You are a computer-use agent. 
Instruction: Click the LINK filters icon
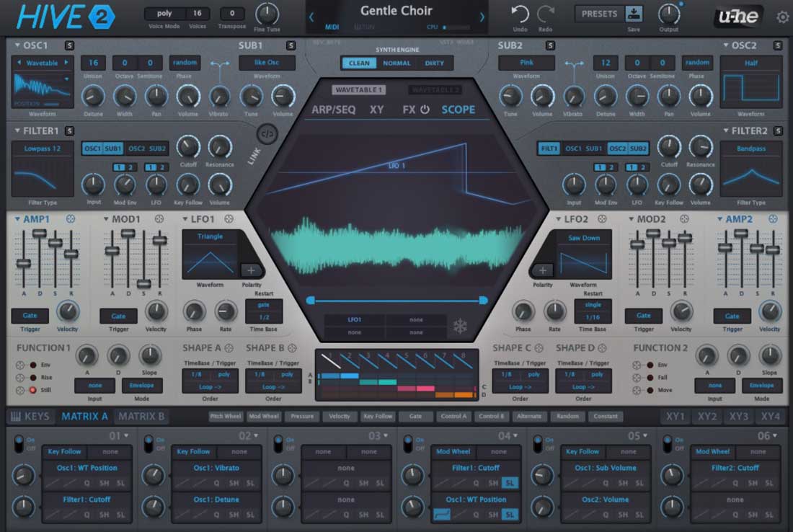pos(267,133)
